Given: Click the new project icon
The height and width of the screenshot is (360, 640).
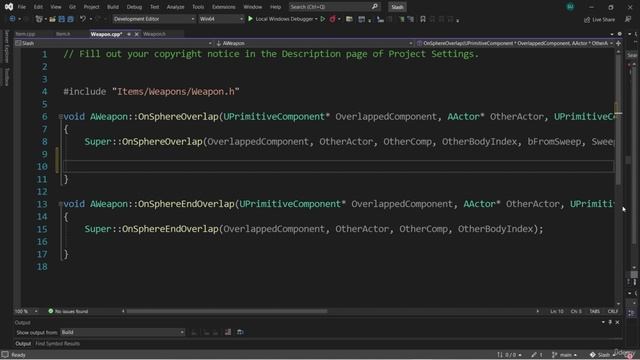Looking at the screenshot, I should tap(39, 19).
